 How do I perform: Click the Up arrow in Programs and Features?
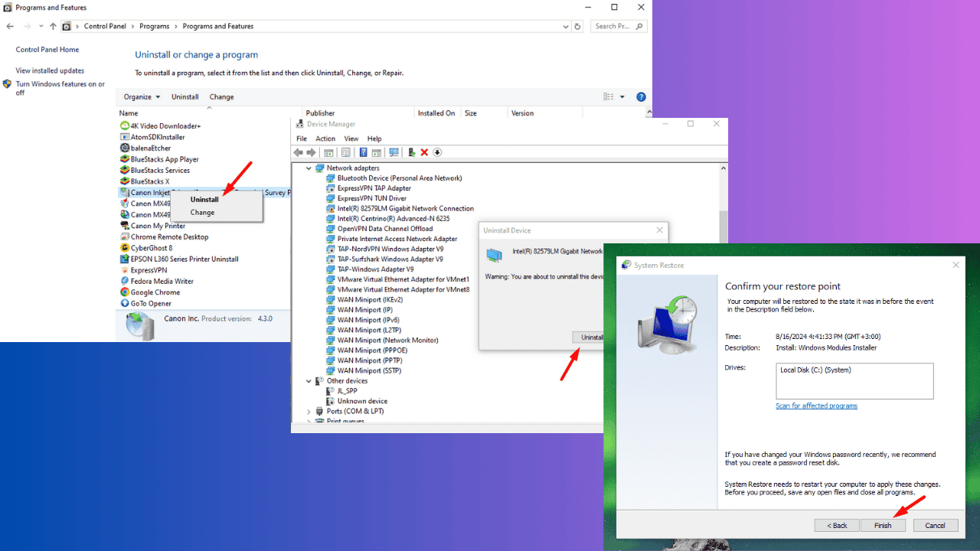pyautogui.click(x=53, y=26)
